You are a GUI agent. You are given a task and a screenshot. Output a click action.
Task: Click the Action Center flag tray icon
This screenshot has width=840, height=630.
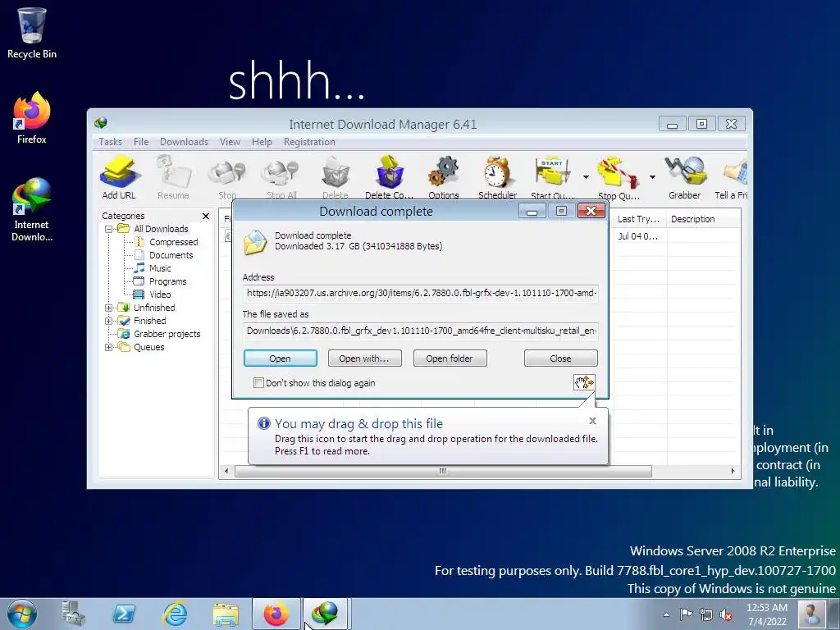(x=686, y=614)
